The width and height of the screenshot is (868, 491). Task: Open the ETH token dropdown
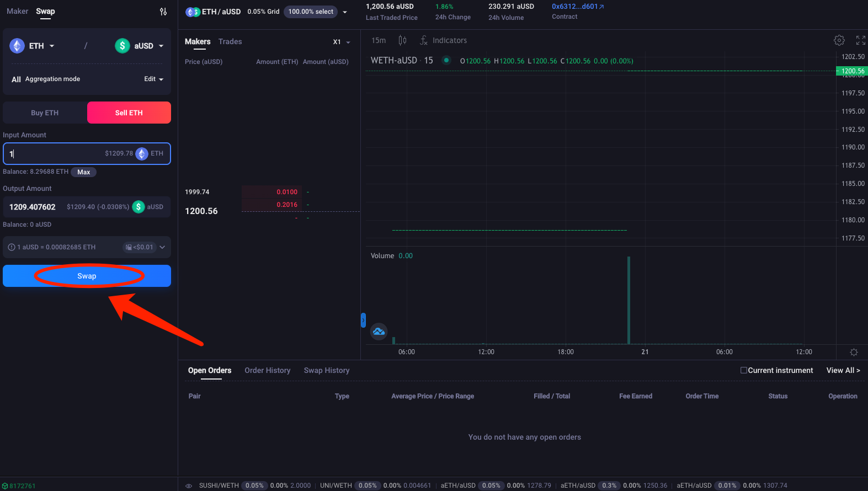[x=33, y=46]
